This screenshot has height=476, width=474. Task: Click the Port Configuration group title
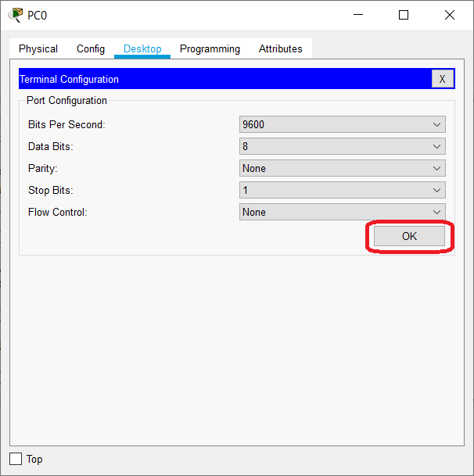(66, 101)
